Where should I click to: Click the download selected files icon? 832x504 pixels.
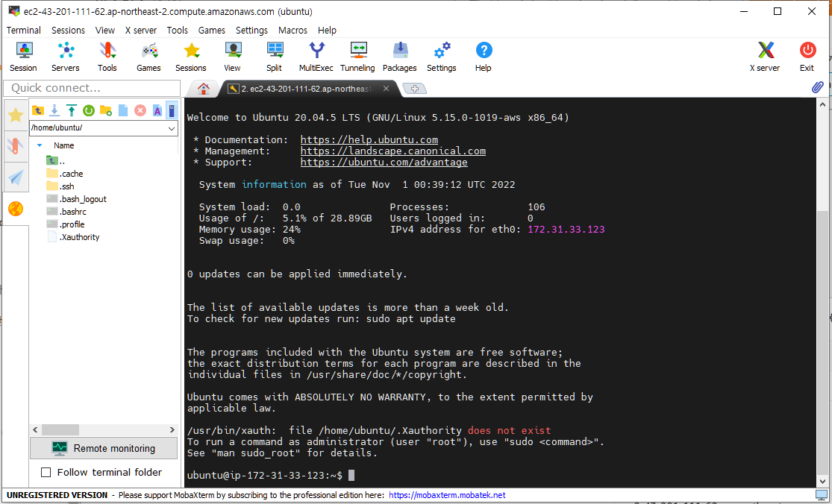point(54,110)
